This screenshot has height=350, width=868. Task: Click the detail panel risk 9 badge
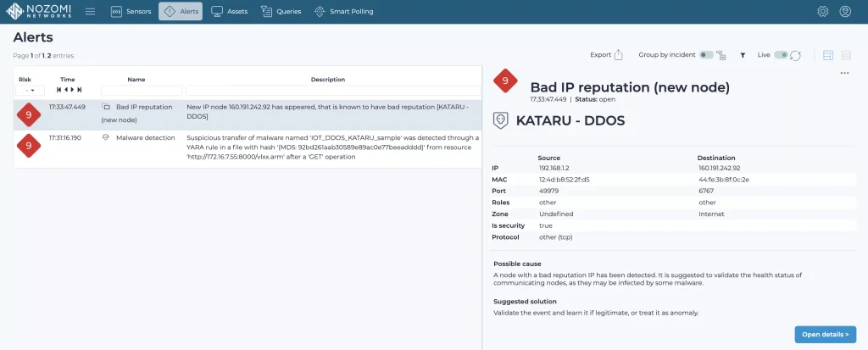tap(505, 81)
